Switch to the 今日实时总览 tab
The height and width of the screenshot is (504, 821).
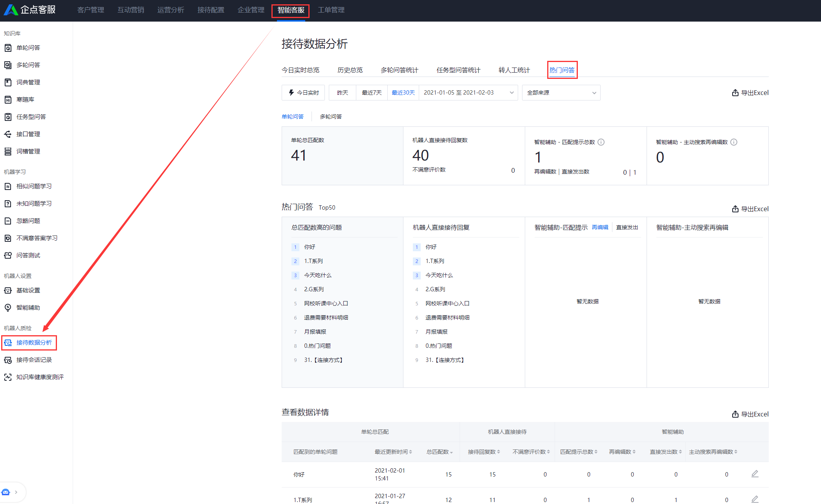(x=301, y=70)
